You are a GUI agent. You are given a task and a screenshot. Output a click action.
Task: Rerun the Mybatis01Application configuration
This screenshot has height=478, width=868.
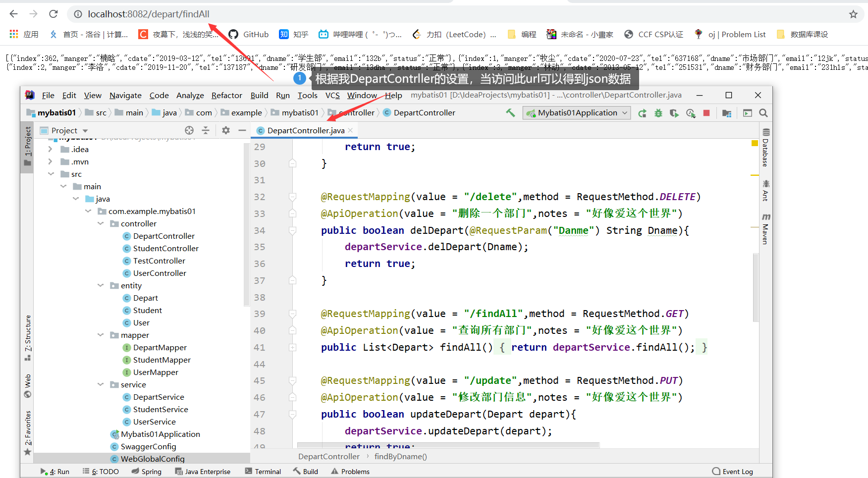coord(642,112)
